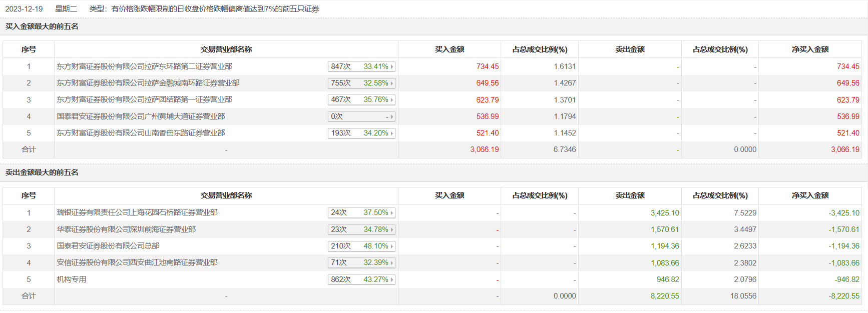This screenshot has height=313, width=868.
Task: Open 国泰君安证券股份有限公司总部 link
Action: [x=108, y=246]
